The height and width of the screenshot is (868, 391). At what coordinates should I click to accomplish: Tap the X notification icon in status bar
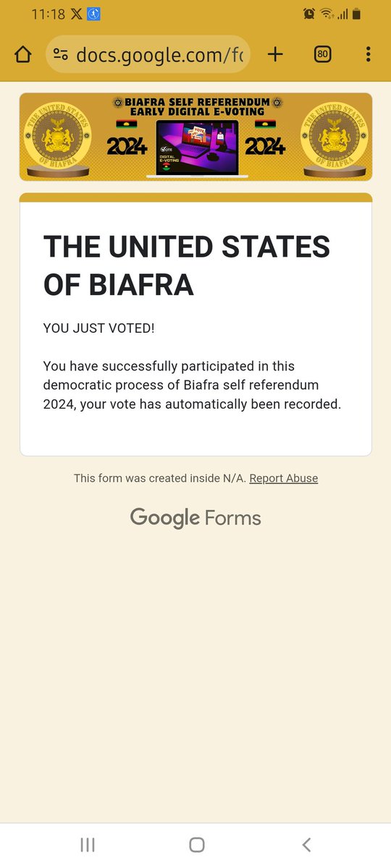click(76, 14)
